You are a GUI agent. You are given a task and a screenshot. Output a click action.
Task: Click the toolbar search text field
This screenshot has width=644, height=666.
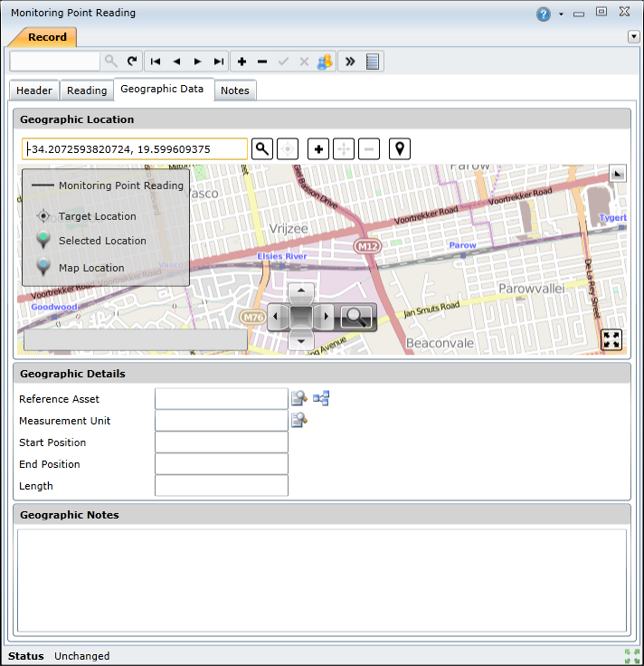[55, 62]
